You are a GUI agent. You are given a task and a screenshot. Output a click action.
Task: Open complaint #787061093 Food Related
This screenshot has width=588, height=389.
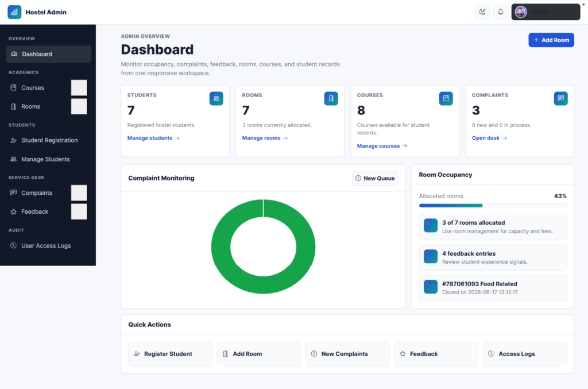493,288
